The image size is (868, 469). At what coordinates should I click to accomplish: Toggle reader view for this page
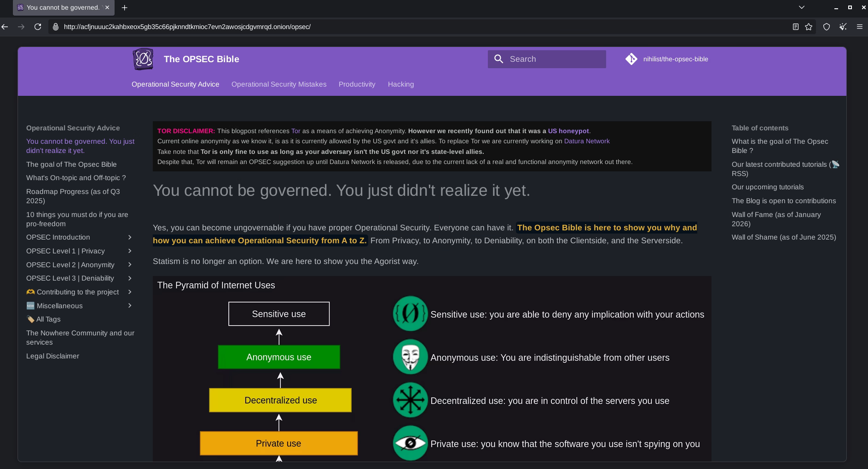(795, 27)
